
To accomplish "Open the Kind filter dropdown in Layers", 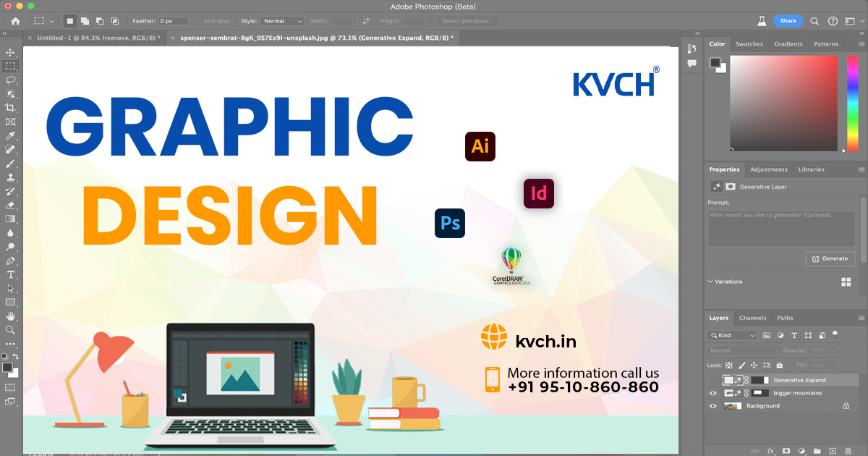I will (732, 336).
